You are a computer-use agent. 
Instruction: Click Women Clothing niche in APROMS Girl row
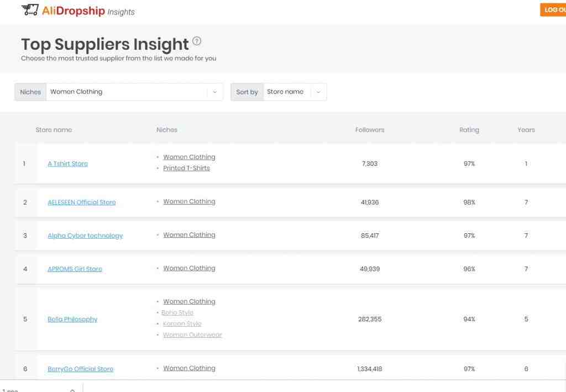click(189, 268)
